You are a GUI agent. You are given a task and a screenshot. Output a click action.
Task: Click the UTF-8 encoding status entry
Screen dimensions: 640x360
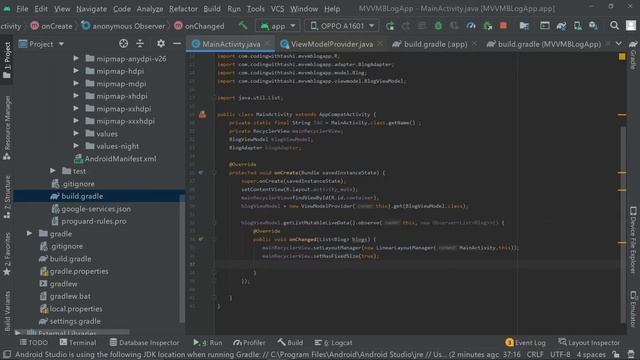point(560,354)
